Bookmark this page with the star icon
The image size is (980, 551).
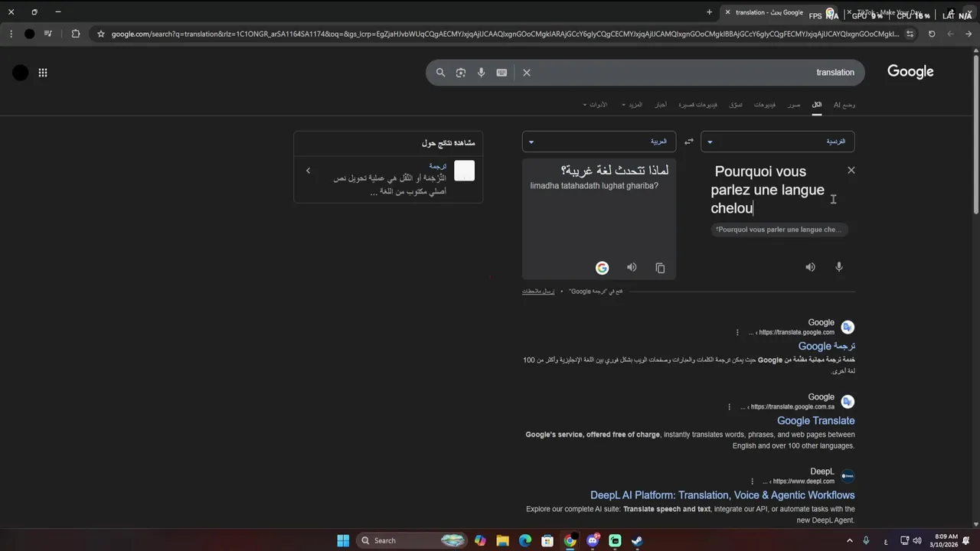click(x=100, y=34)
